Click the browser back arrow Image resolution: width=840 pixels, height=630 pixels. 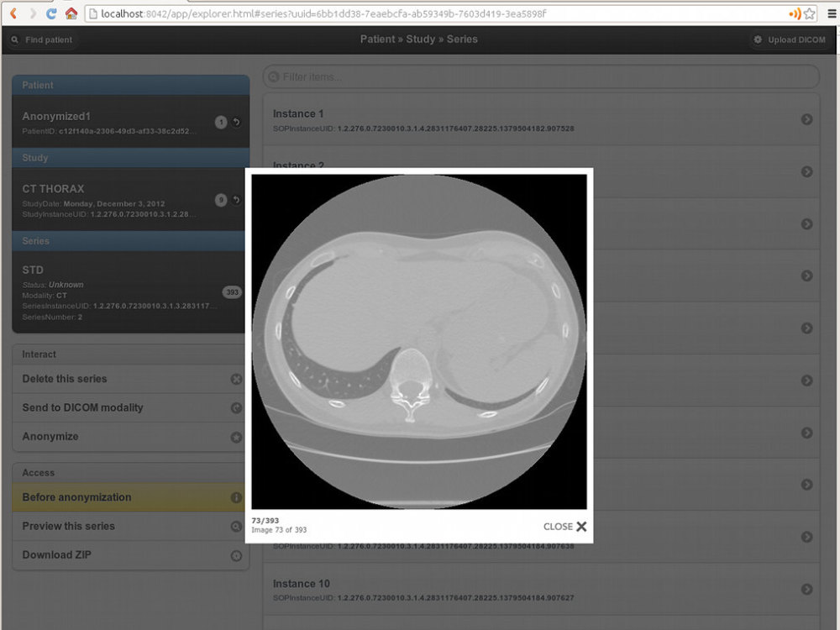pos(14,13)
